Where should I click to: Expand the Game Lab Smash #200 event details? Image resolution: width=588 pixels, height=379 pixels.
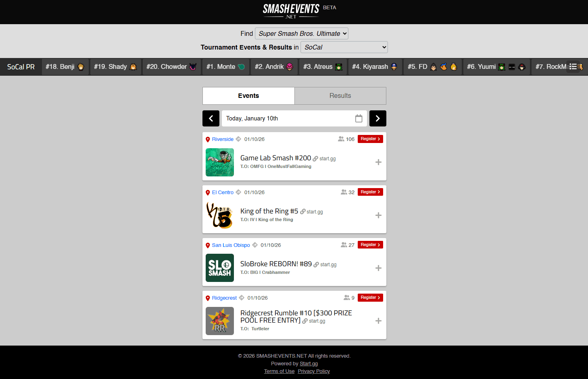(378, 162)
